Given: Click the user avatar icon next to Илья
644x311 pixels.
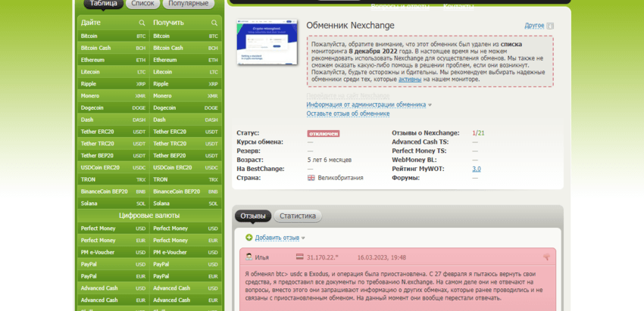Looking at the screenshot, I should 249,257.
